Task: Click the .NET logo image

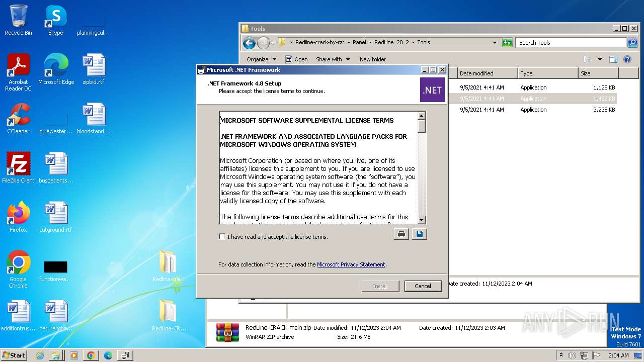Action: click(x=432, y=90)
